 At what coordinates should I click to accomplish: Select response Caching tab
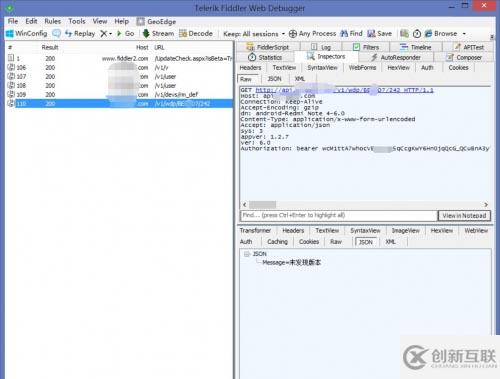pos(277,242)
